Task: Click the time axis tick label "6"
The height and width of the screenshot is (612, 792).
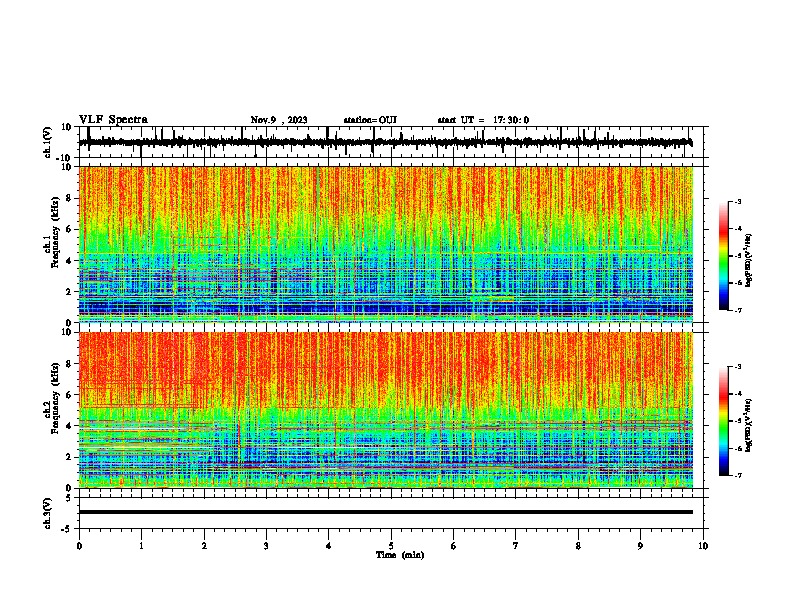Action: [454, 546]
